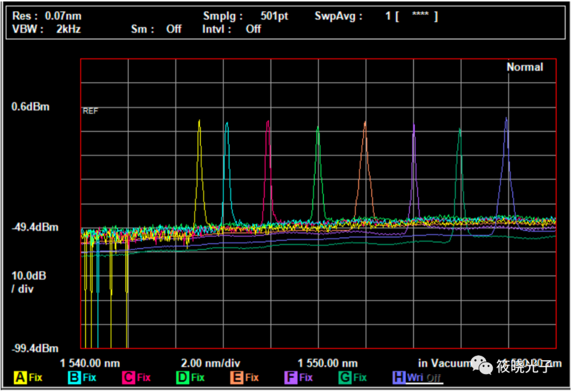Select the purple trace F badge
The width and height of the screenshot is (572, 392).
pos(291,378)
